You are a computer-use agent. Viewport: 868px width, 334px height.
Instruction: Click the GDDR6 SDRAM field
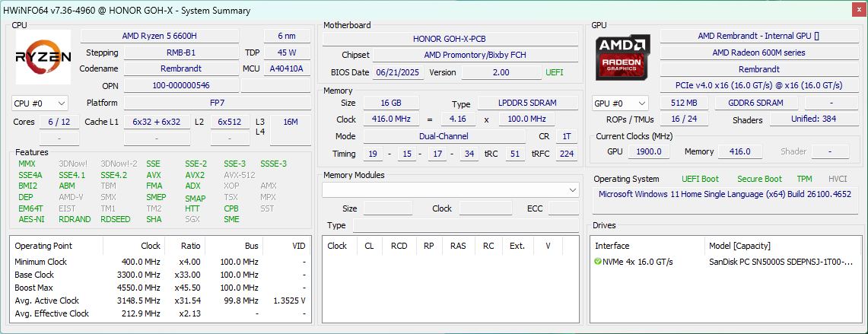(x=756, y=103)
